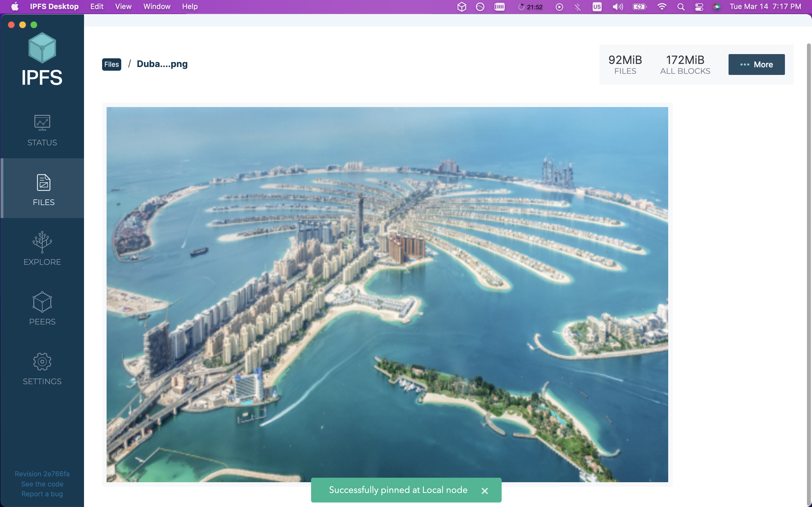Open the Window menu
This screenshot has width=812, height=507.
[157, 7]
